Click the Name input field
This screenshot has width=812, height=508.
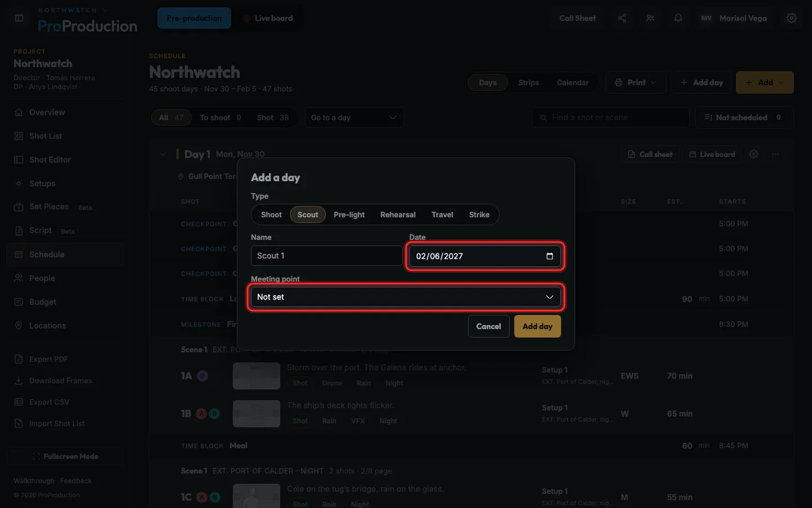tap(326, 256)
